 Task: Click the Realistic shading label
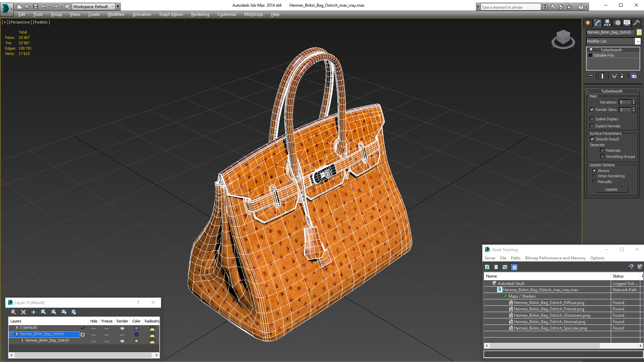pyautogui.click(x=41, y=22)
